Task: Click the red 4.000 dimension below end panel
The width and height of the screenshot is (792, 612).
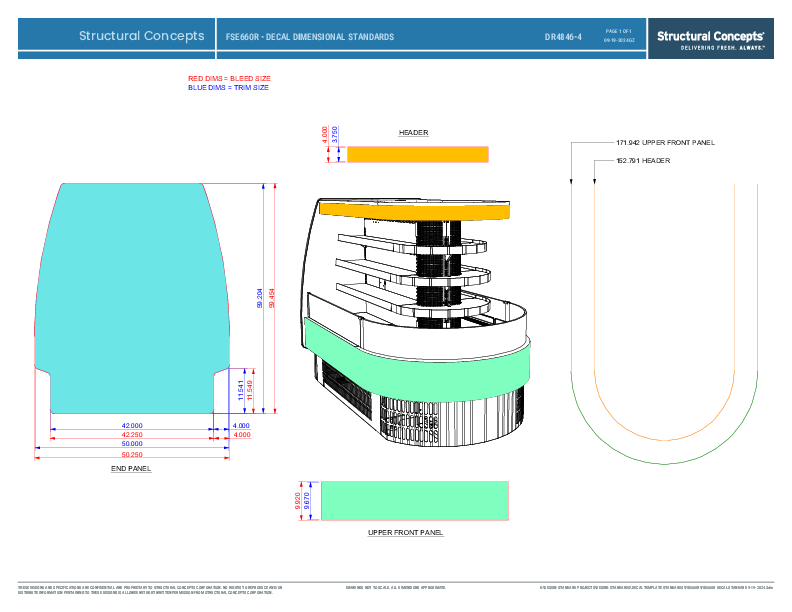Action: 241,434
